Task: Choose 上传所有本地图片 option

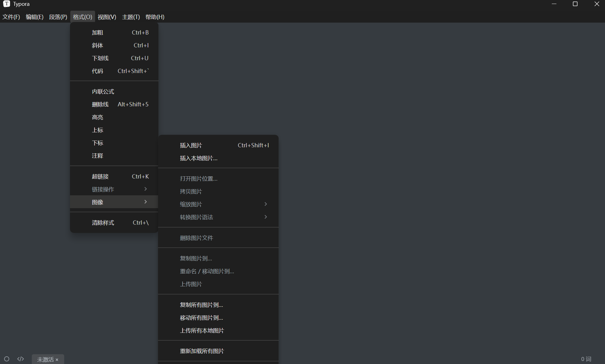Action: click(202, 331)
